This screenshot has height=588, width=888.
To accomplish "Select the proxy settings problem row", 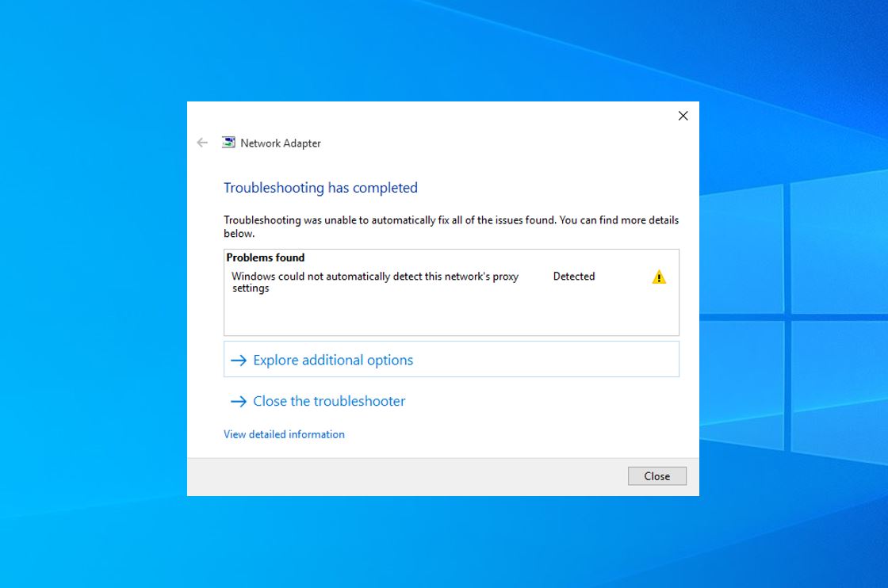I will [x=451, y=282].
